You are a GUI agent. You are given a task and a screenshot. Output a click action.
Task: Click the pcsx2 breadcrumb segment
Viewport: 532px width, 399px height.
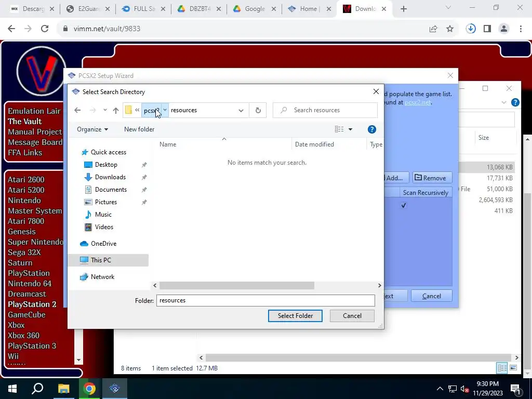(x=151, y=110)
